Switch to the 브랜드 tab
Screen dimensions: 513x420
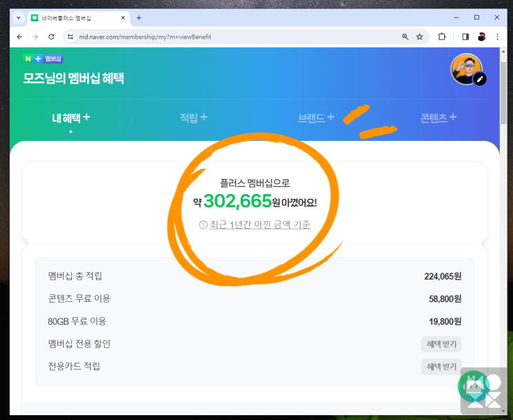point(316,118)
